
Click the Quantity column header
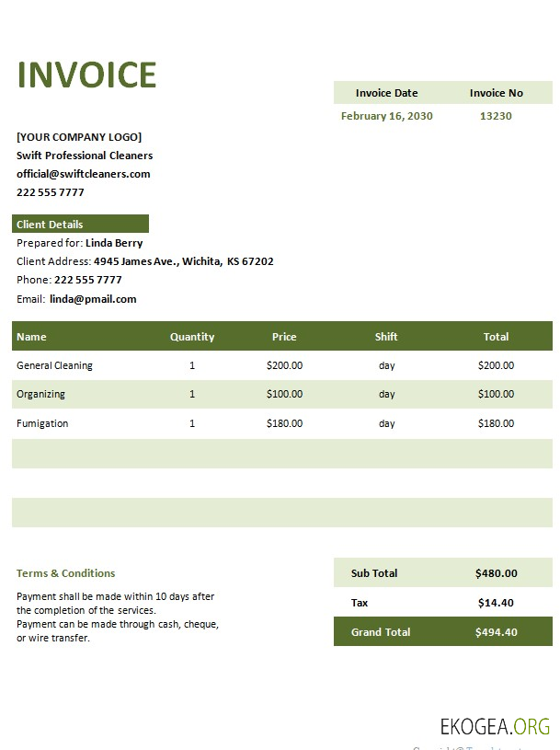point(192,337)
